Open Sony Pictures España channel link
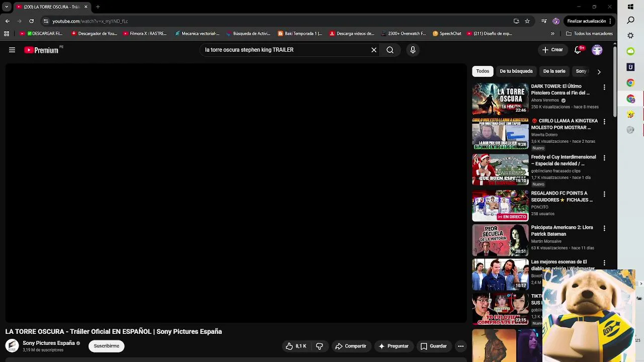Image resolution: width=644 pixels, height=362 pixels. pos(49,343)
